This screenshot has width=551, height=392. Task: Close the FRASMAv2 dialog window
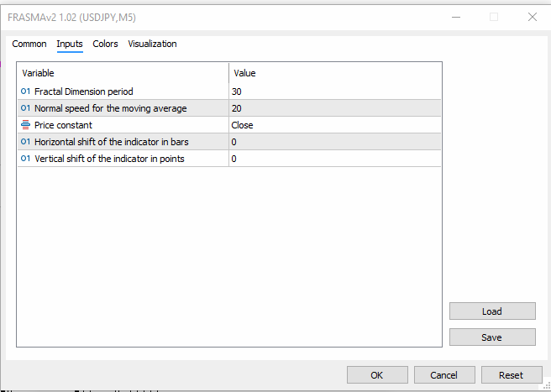533,17
